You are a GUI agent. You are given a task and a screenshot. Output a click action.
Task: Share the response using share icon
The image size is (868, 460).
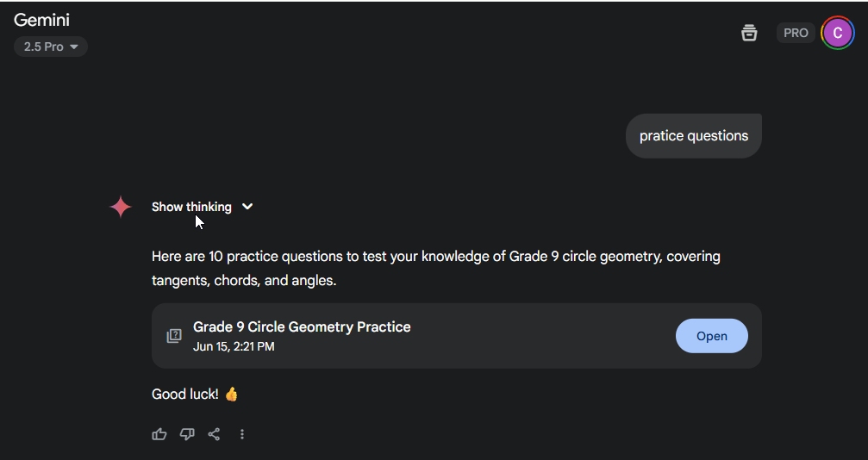[215, 434]
